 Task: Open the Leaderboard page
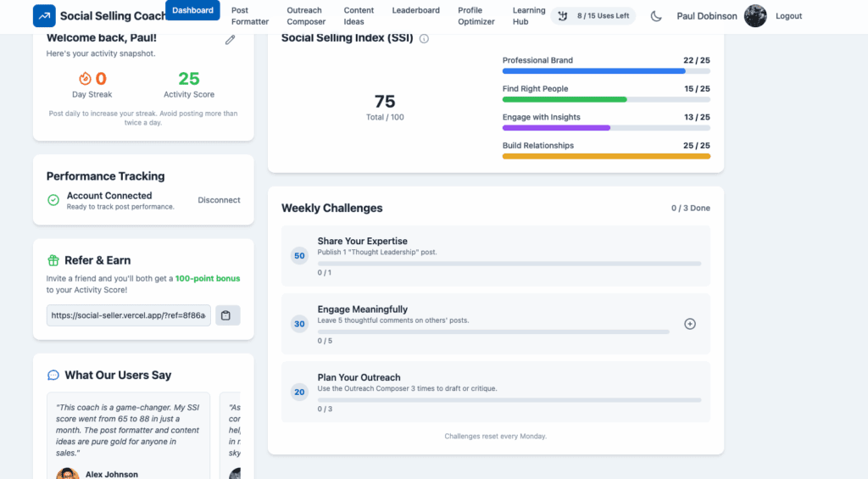[415, 10]
